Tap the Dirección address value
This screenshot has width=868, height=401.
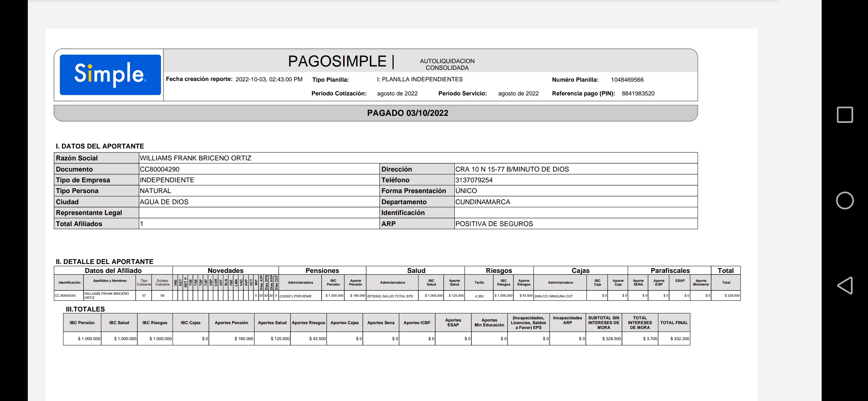[x=512, y=169]
